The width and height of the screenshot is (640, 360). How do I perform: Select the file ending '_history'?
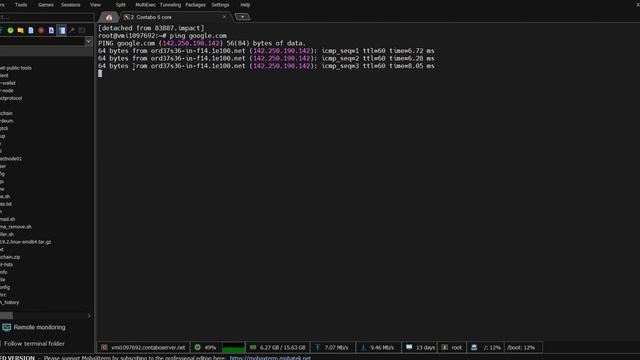(x=9, y=302)
